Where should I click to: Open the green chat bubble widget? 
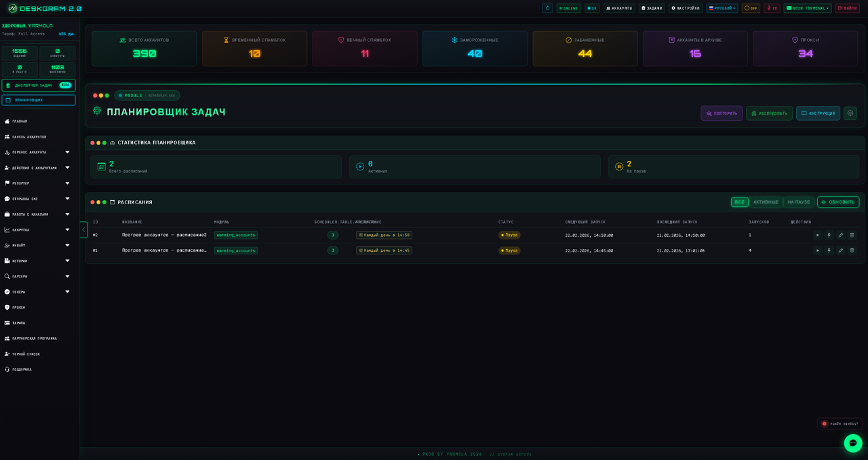click(853, 443)
